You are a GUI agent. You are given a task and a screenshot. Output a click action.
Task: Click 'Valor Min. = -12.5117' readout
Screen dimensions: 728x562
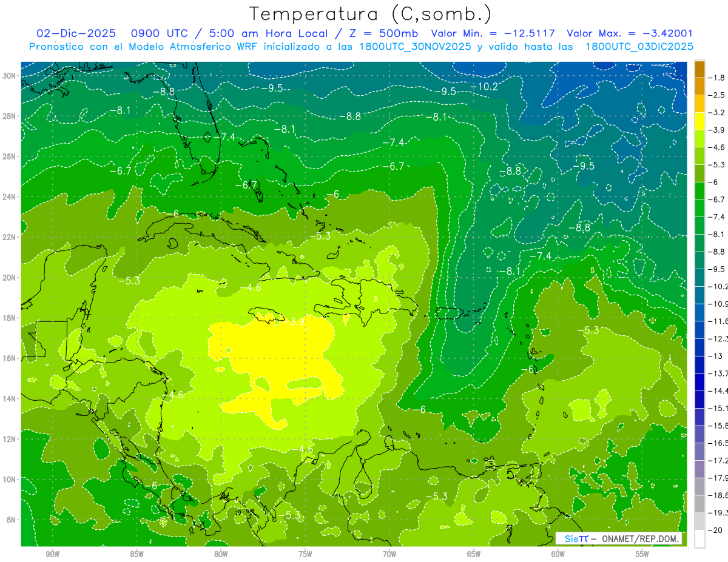click(493, 33)
